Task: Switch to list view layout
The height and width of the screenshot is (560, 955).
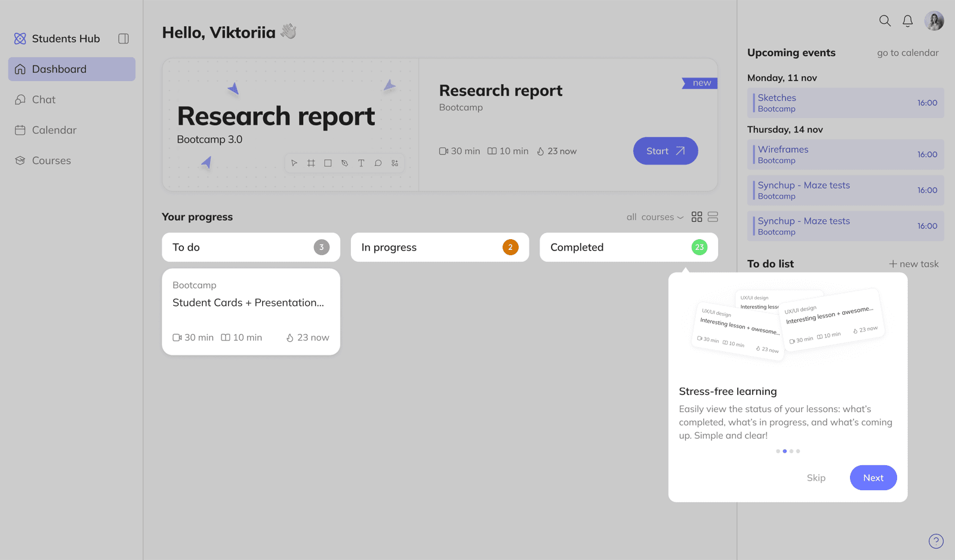Action: (713, 217)
